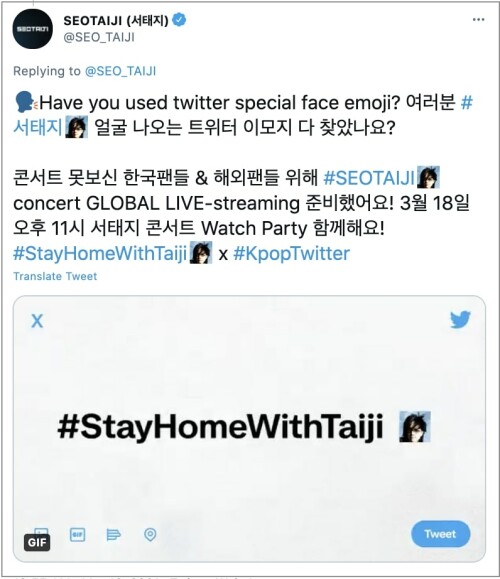Click the #SEOTAIJI hashtag
Screen dimensions: 500x579
tap(370, 178)
